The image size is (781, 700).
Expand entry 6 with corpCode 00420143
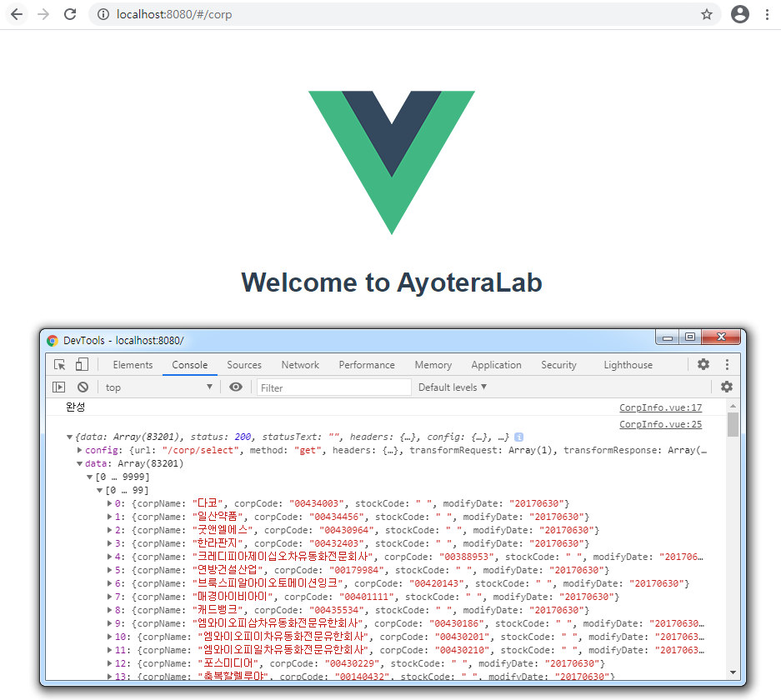coord(109,583)
